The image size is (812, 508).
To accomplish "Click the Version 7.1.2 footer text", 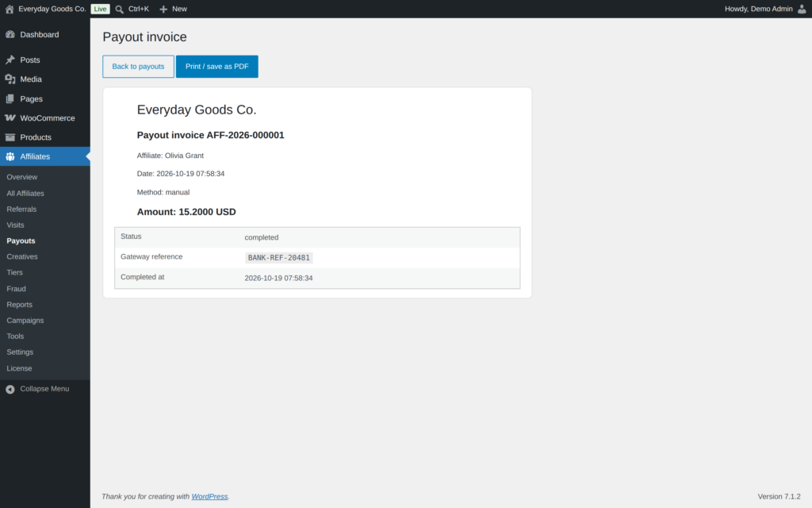I will point(779,497).
